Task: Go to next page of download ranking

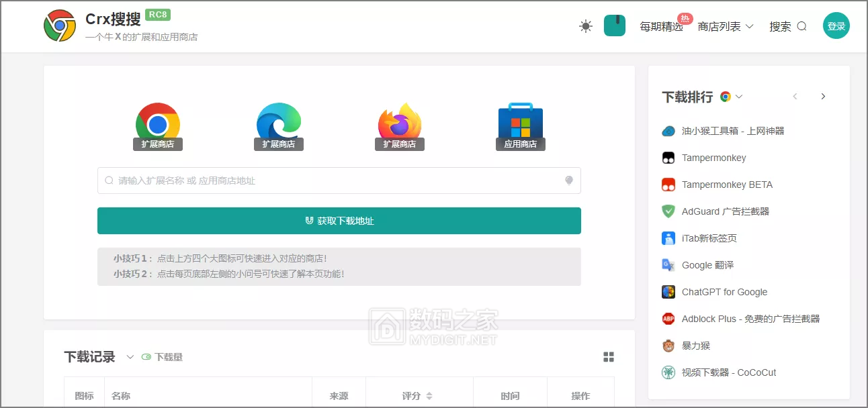Action: point(823,97)
